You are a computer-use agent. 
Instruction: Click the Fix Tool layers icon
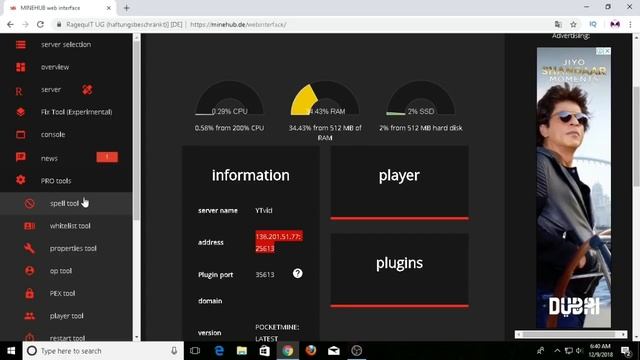20,112
